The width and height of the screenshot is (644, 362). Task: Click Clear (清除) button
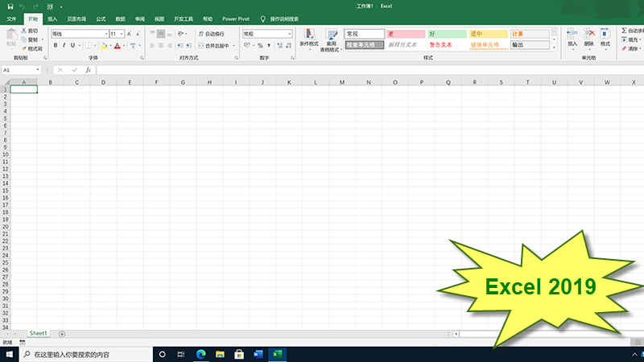click(x=632, y=48)
